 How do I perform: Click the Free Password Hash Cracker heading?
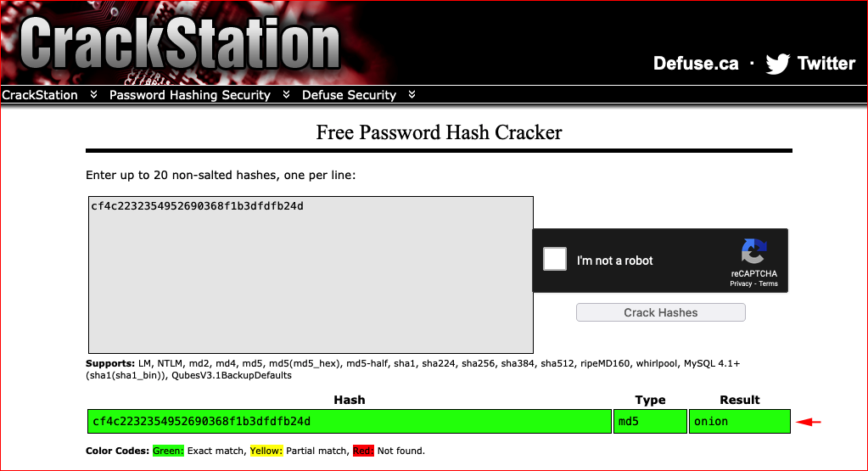point(439,133)
